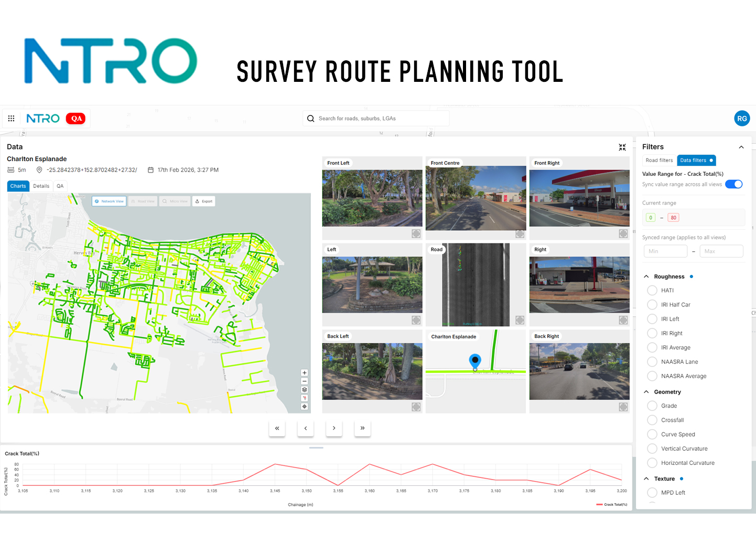Expand the Front Left image fullscreen
The height and width of the screenshot is (542, 756).
click(x=416, y=233)
